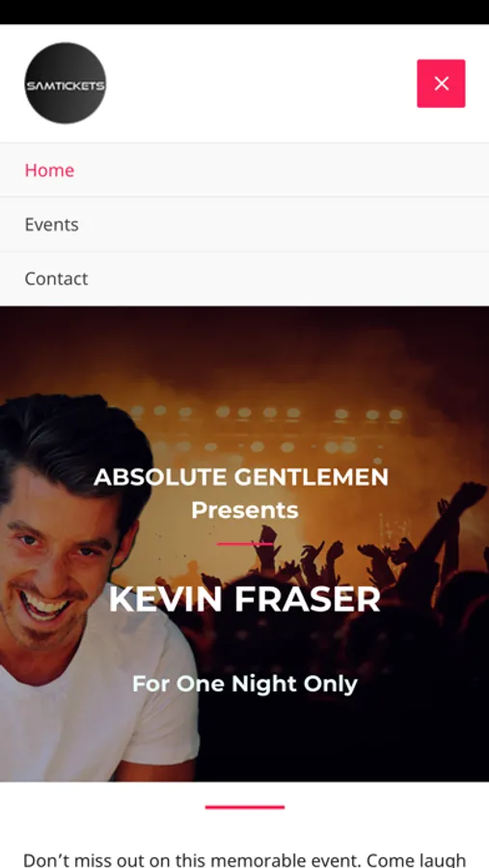
Task: Click the small pink line under Presents
Action: pos(245,544)
